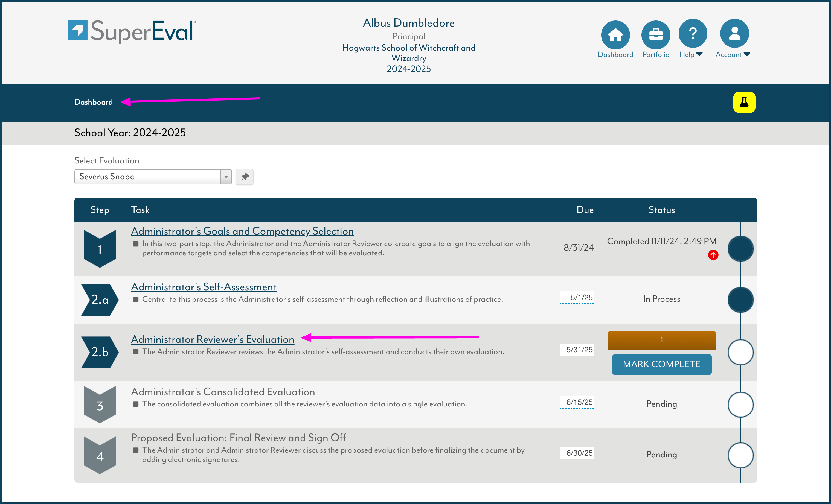831x504 pixels.
Task: Click the Help question mark icon
Action: 693,33
